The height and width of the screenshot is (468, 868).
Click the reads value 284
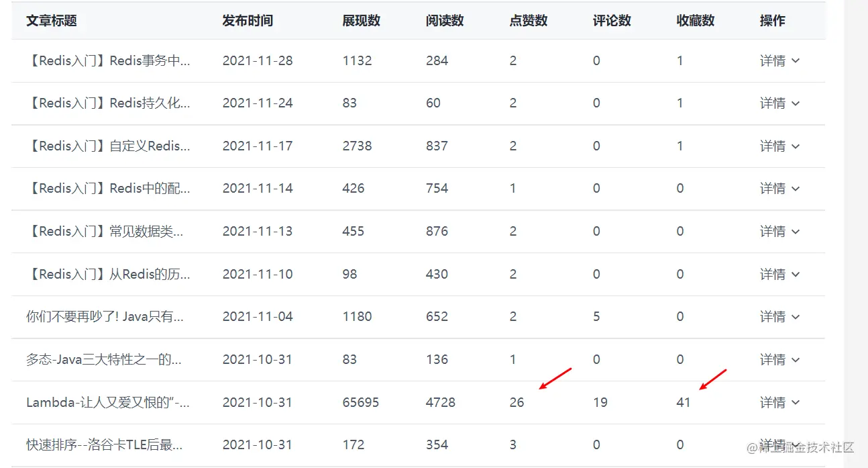tap(437, 60)
